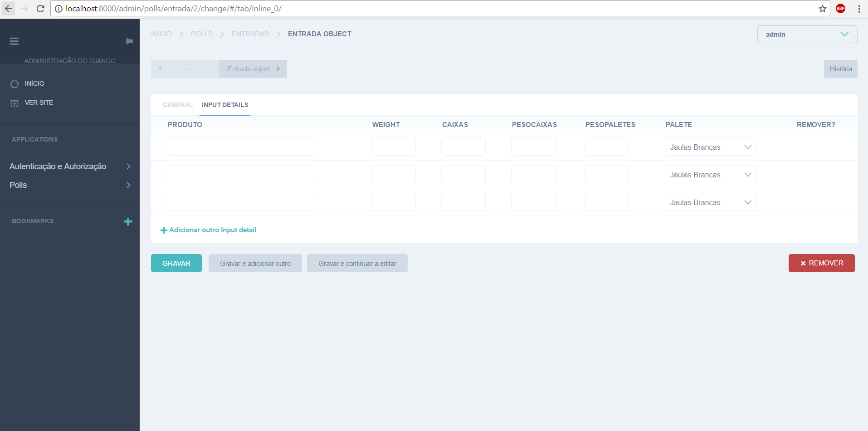The width and height of the screenshot is (868, 431).
Task: Focus Weight field in first row
Action: [394, 147]
